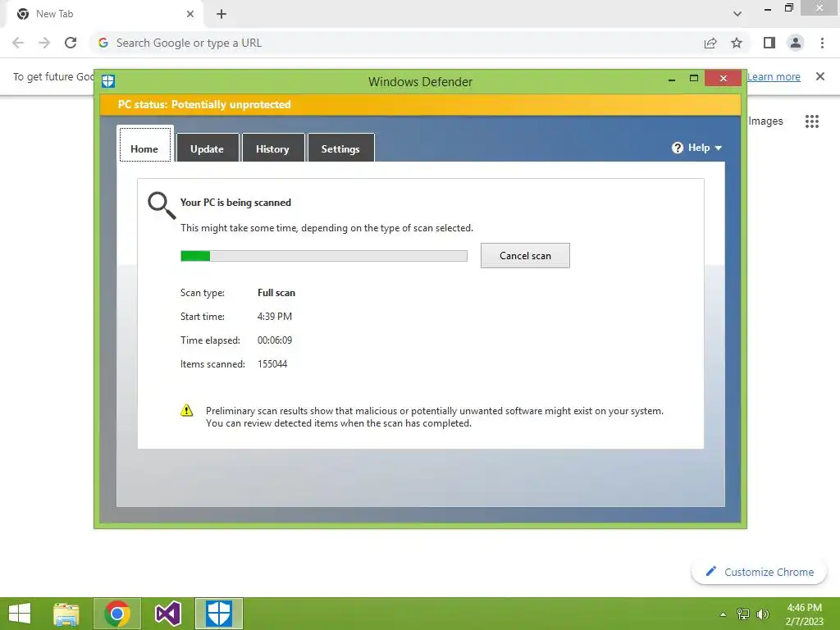This screenshot has height=630, width=840.
Task: Close the Windows Defender window
Action: coord(724,79)
